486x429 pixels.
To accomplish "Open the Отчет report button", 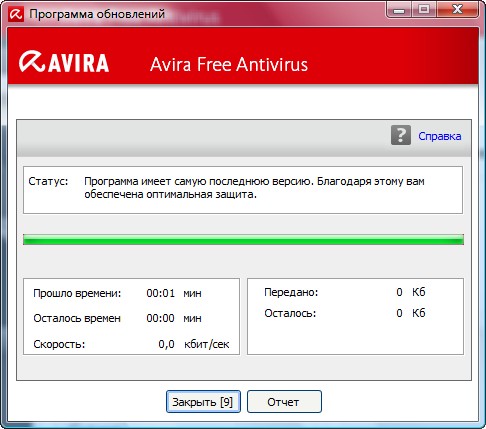I will [x=284, y=402].
